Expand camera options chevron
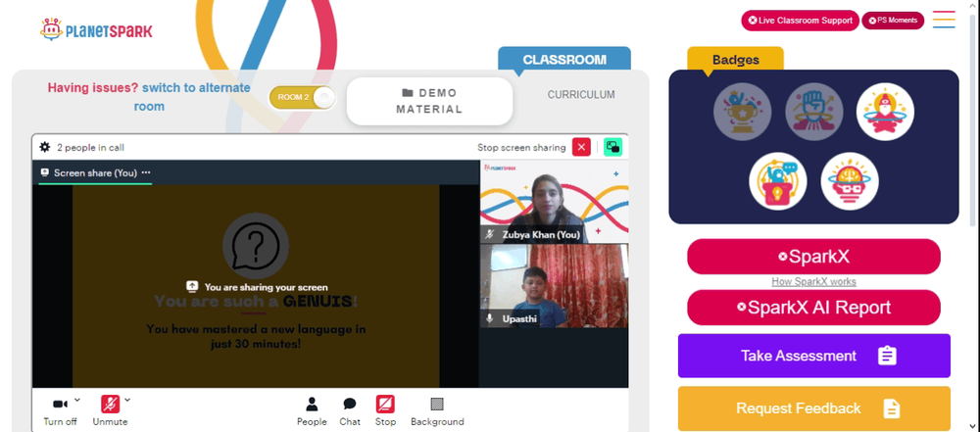Image resolution: width=980 pixels, height=432 pixels. click(77, 400)
